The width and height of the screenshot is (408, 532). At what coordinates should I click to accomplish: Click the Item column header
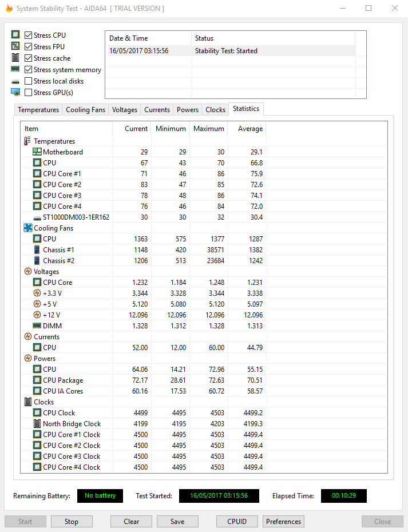point(66,129)
